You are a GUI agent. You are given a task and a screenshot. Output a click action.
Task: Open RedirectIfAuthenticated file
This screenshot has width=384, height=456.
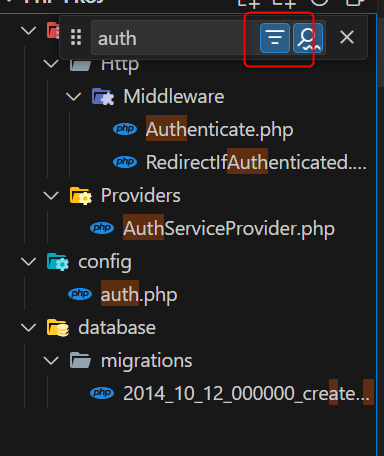pyautogui.click(x=256, y=162)
